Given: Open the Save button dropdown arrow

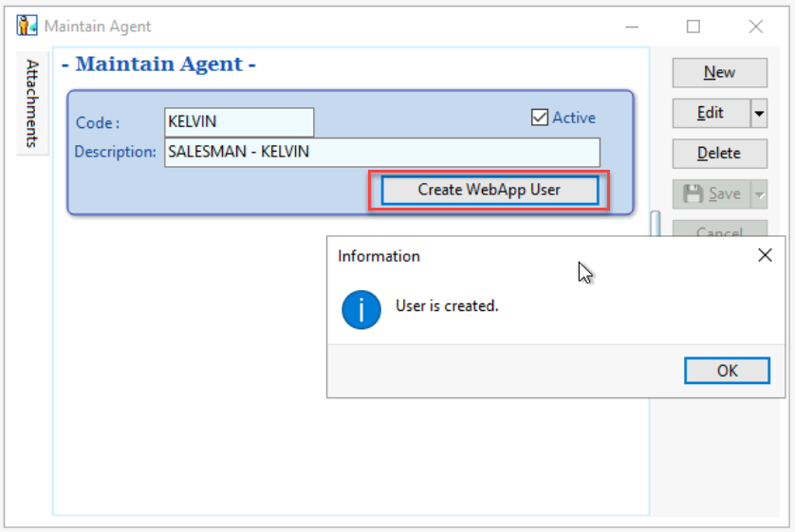Looking at the screenshot, I should 759,193.
